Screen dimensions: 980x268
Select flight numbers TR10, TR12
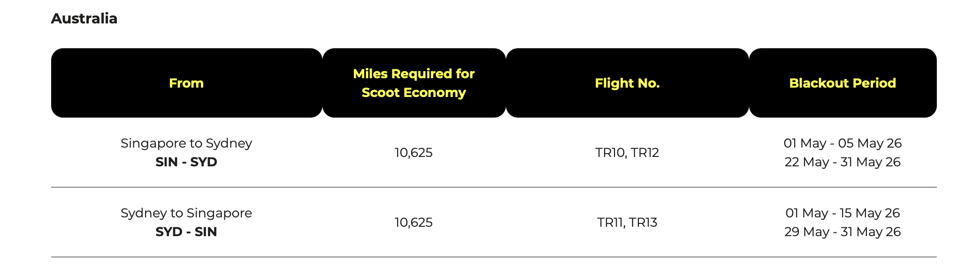[x=627, y=153]
